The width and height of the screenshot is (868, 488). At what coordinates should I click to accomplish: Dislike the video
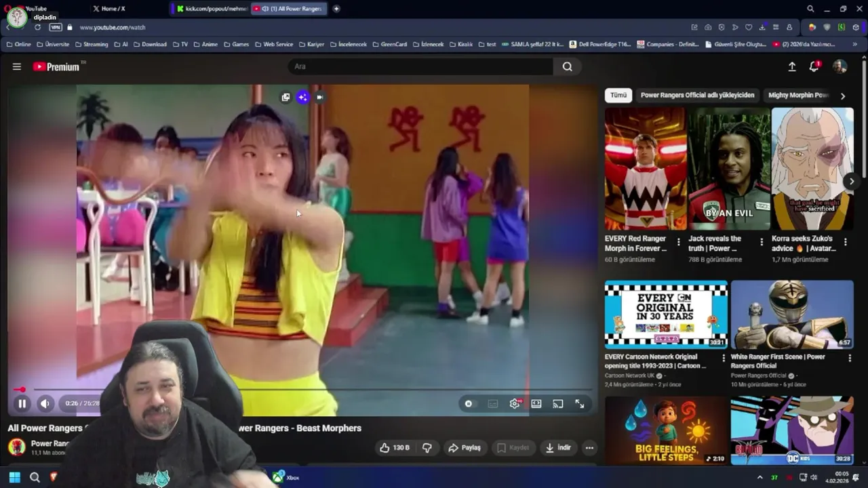tap(427, 447)
